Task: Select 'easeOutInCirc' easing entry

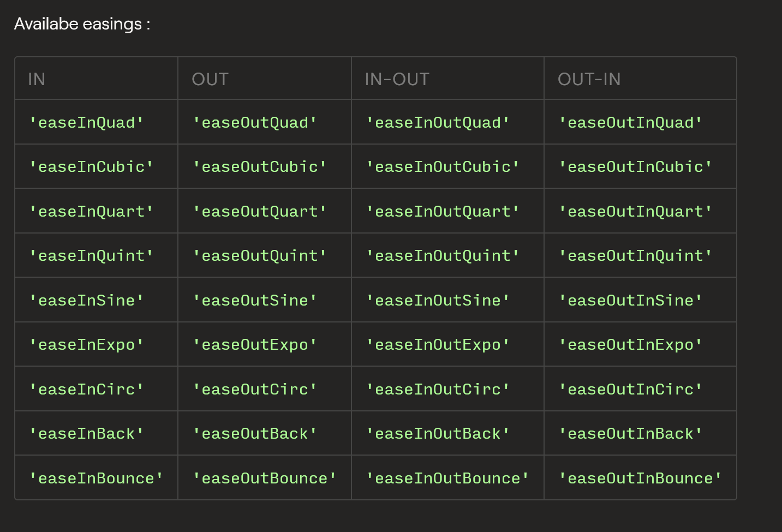Action: click(x=630, y=389)
